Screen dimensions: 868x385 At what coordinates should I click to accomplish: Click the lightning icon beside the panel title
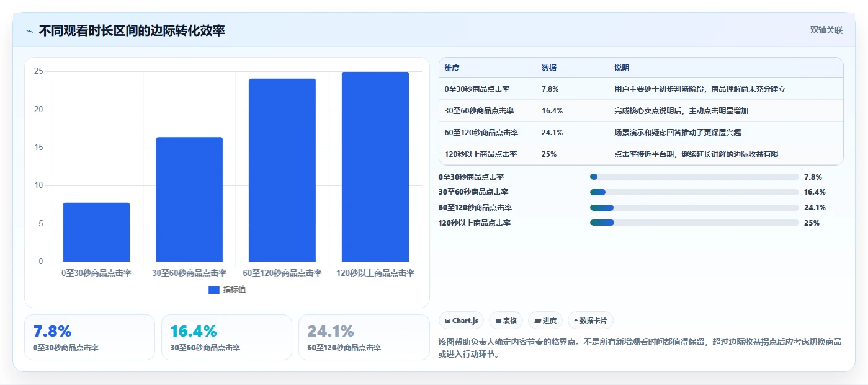point(29,31)
